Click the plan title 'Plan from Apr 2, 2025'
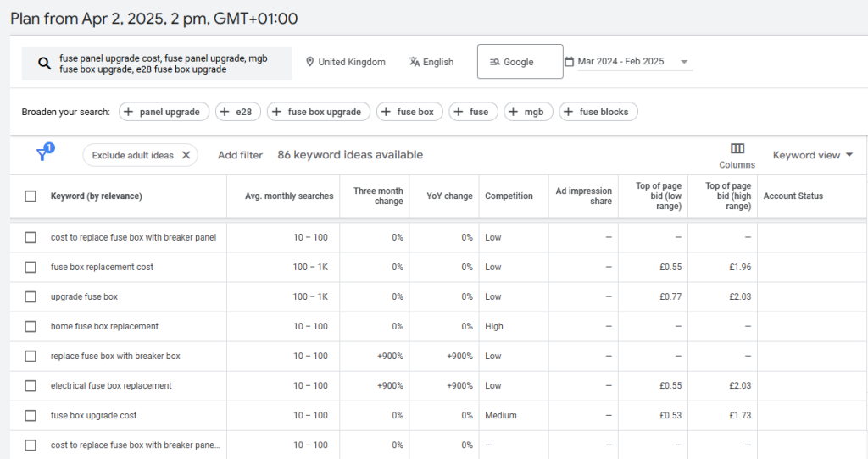Image resolution: width=868 pixels, height=459 pixels. coord(154,19)
